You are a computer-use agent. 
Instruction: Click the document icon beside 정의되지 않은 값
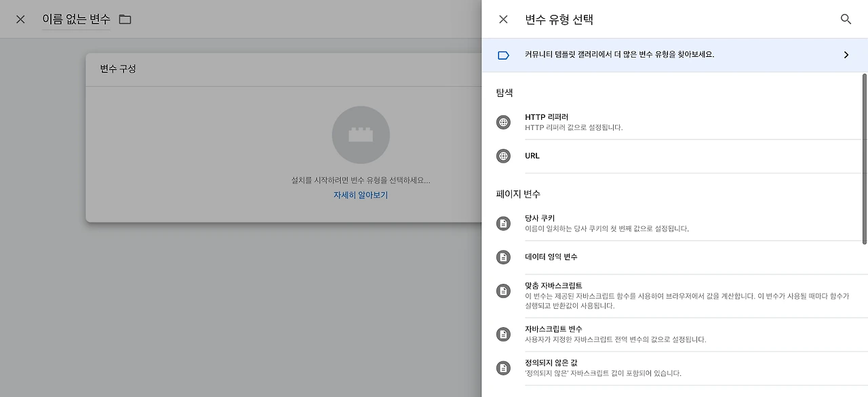coord(503,369)
